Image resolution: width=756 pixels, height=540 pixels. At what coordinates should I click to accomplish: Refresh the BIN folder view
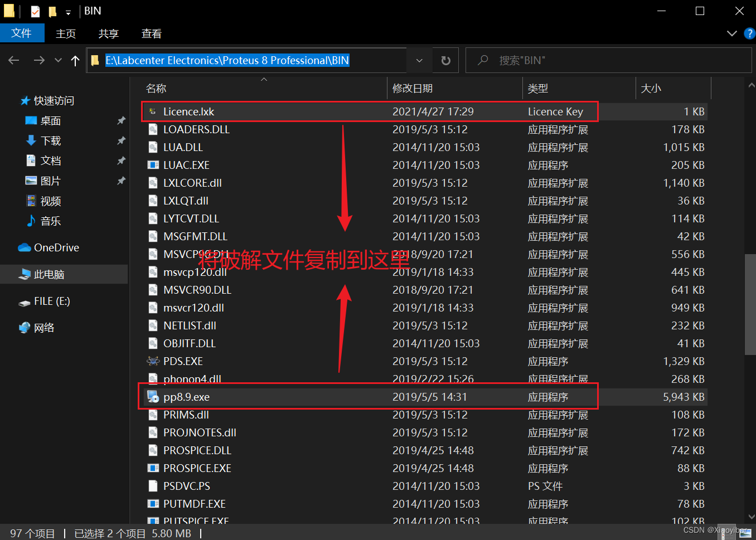pyautogui.click(x=445, y=60)
